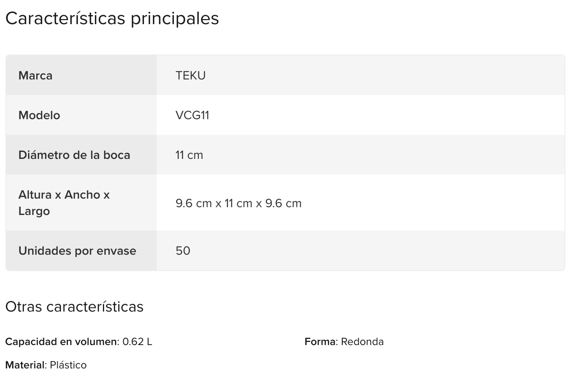Select the Plástico material value
The image size is (588, 384).
[x=68, y=365]
